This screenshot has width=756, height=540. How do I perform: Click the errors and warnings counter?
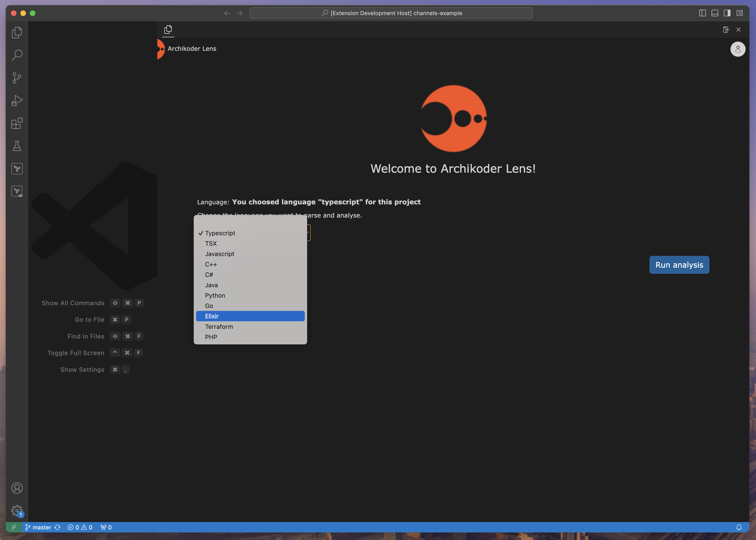80,527
